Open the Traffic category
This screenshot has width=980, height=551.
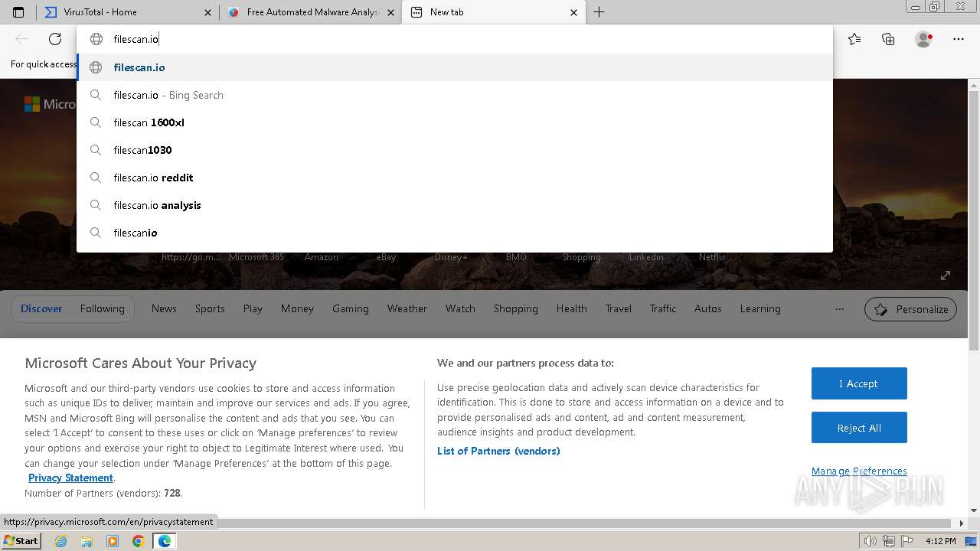pos(663,308)
